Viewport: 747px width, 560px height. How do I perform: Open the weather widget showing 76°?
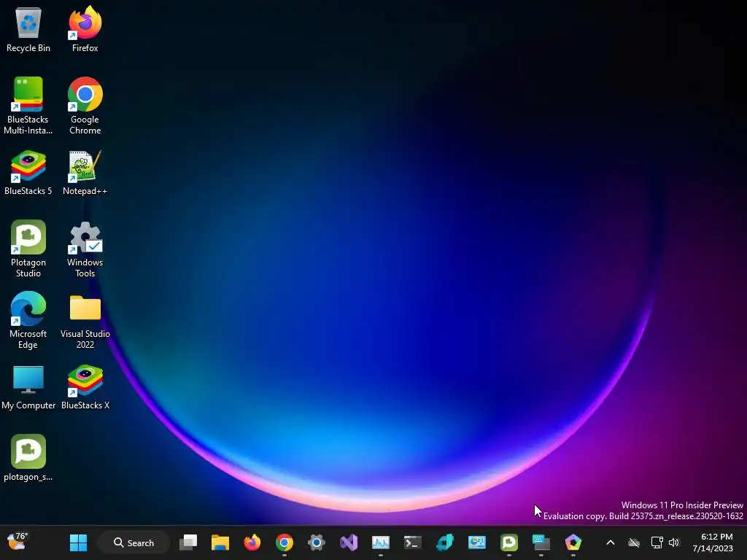(18, 542)
